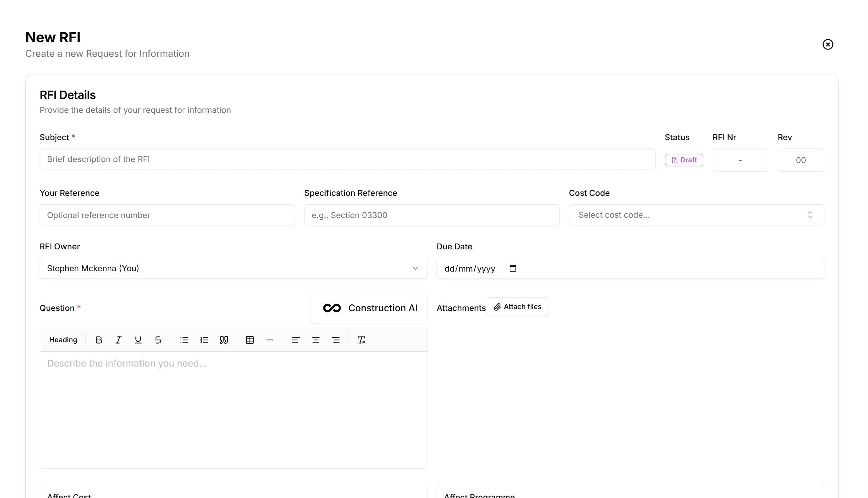868x498 pixels.
Task: Open the Select cost code dropdown
Action: click(696, 215)
